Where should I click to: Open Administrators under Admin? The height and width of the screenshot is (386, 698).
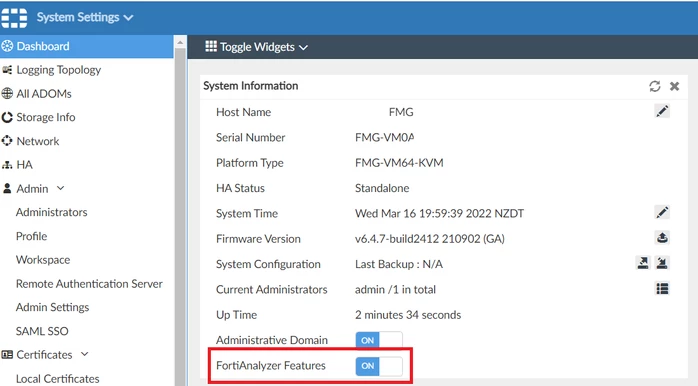click(52, 212)
